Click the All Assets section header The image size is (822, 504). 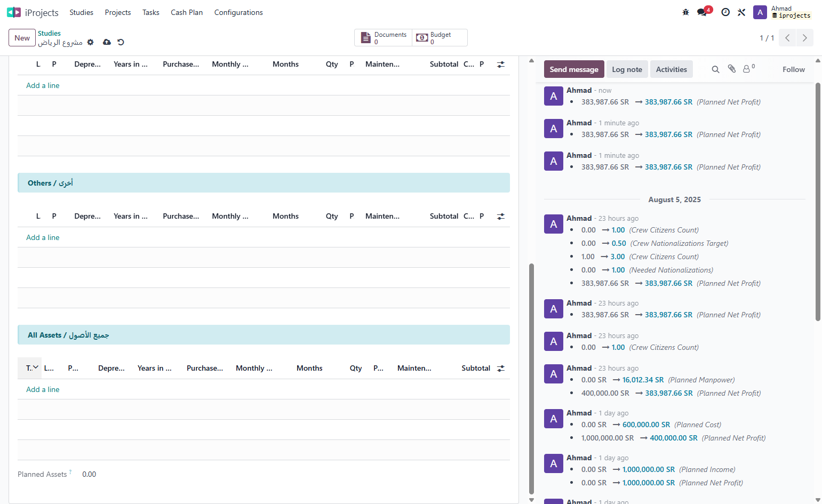click(264, 335)
